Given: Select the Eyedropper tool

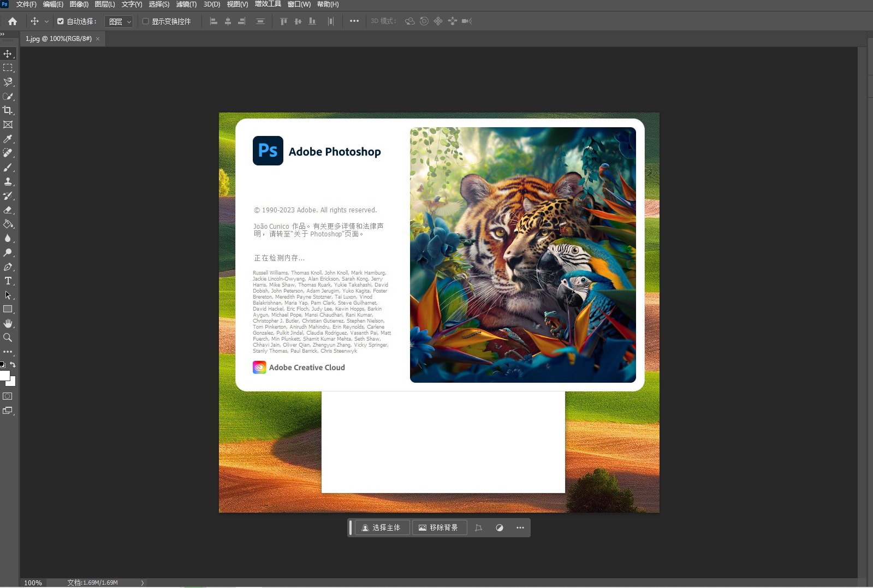Looking at the screenshot, I should (x=8, y=139).
